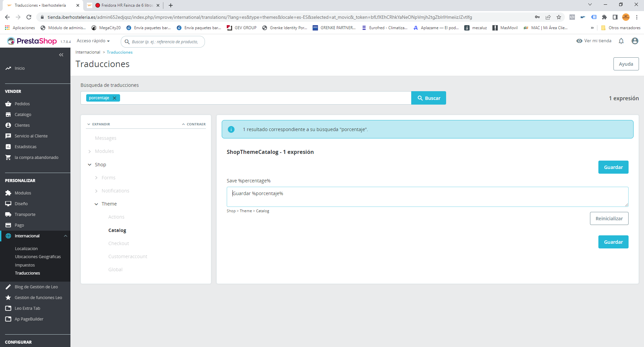Open browser extensions puzzle icon
The width and height of the screenshot is (644, 347).
[x=604, y=17]
